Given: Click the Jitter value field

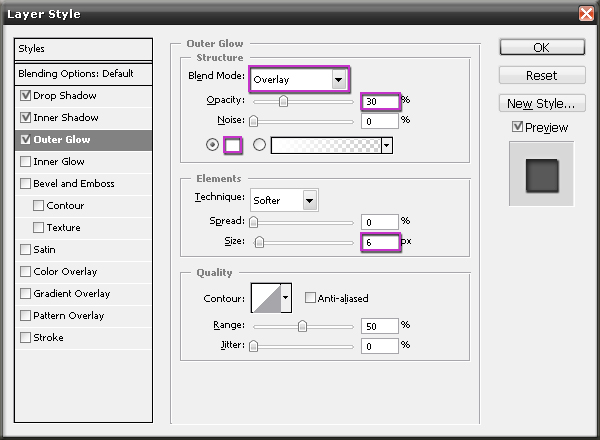Looking at the screenshot, I should pos(380,346).
